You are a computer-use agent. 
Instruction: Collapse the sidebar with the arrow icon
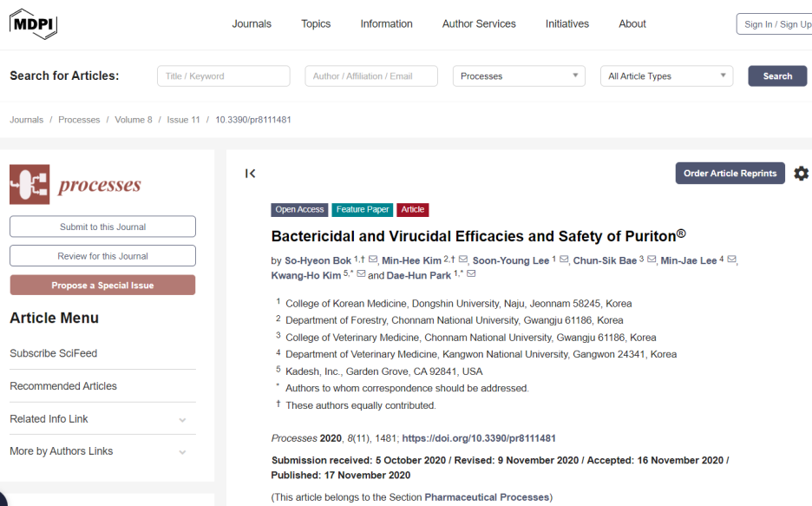pyautogui.click(x=250, y=174)
